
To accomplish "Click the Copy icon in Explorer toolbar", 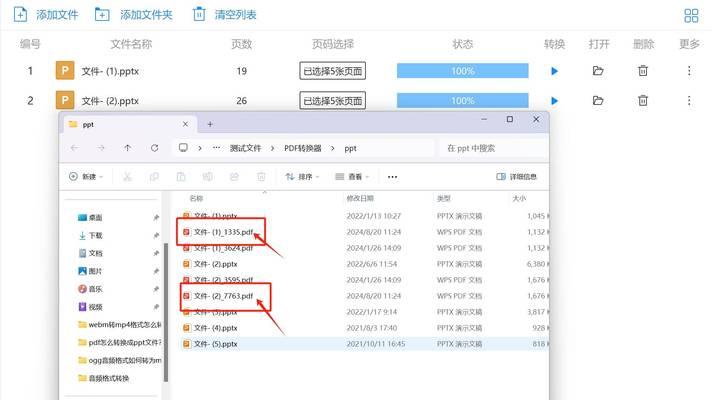I will [x=154, y=176].
